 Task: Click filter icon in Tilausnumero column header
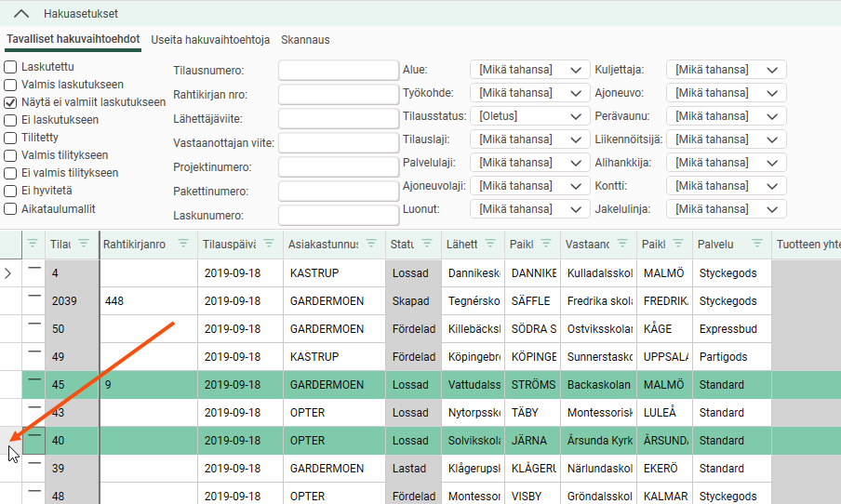(x=84, y=244)
